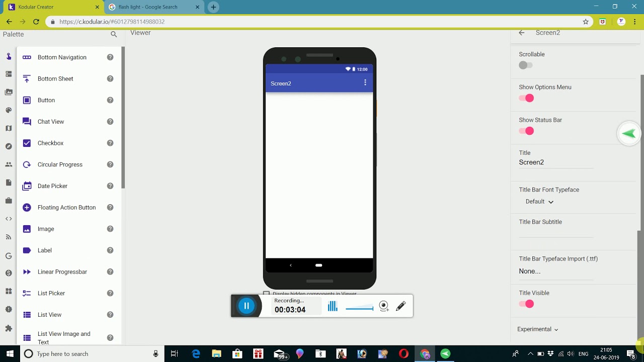
Task: Bookmark this page with the star icon
Action: tap(586, 22)
